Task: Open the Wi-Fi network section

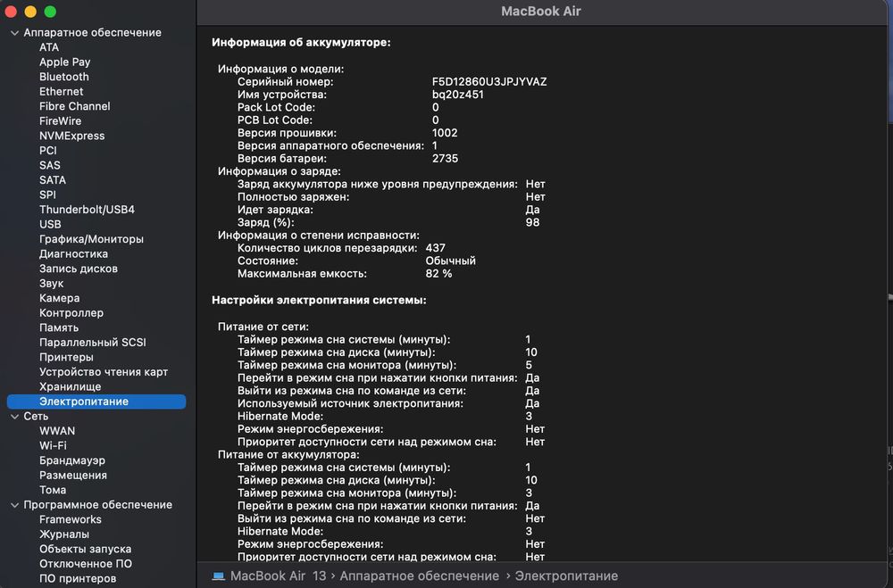Action: click(53, 445)
